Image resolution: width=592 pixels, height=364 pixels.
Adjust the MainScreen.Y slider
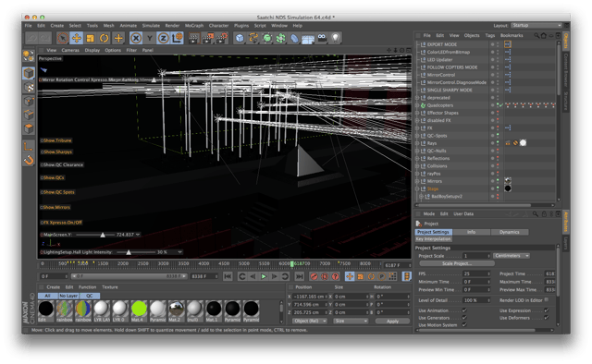(103, 235)
